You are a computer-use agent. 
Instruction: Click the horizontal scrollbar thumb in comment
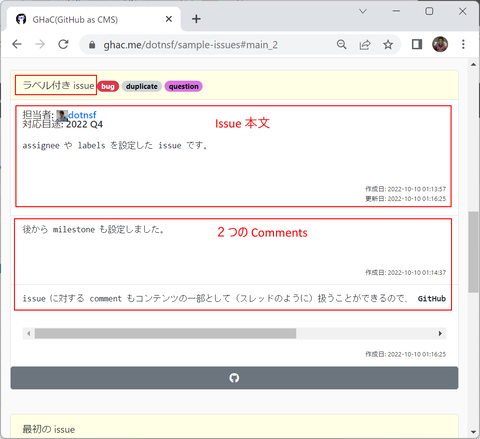[165, 333]
